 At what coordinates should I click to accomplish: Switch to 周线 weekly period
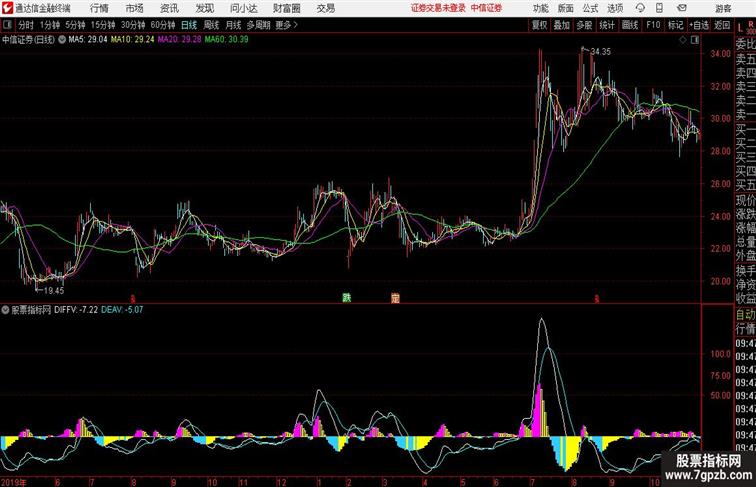coord(211,25)
